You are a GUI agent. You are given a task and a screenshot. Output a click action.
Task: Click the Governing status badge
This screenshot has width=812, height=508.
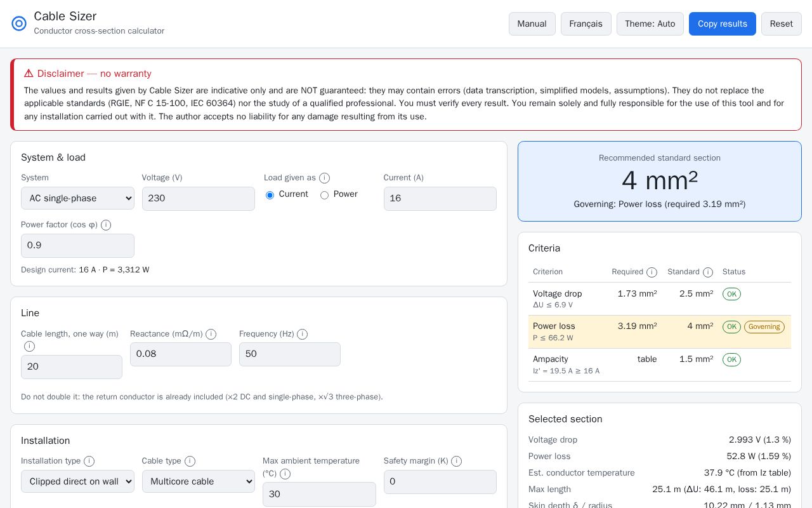point(764,327)
